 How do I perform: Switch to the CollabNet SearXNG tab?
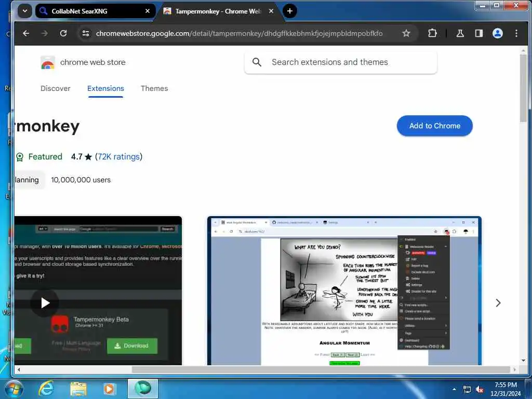pos(95,11)
